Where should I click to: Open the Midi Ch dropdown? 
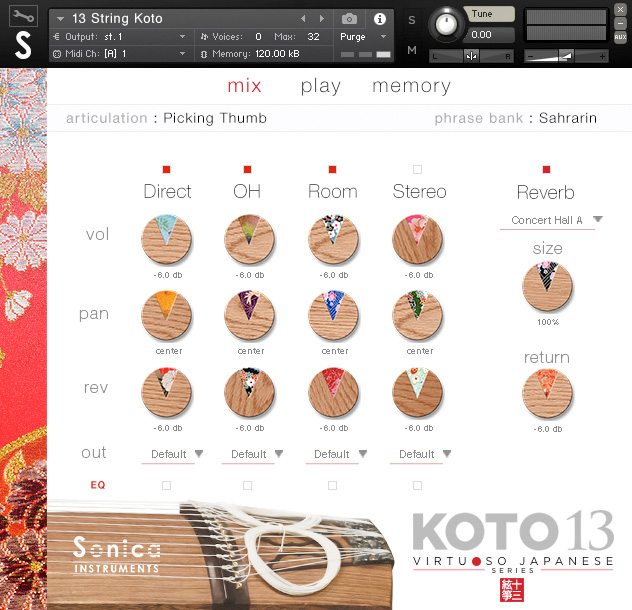(x=120, y=54)
